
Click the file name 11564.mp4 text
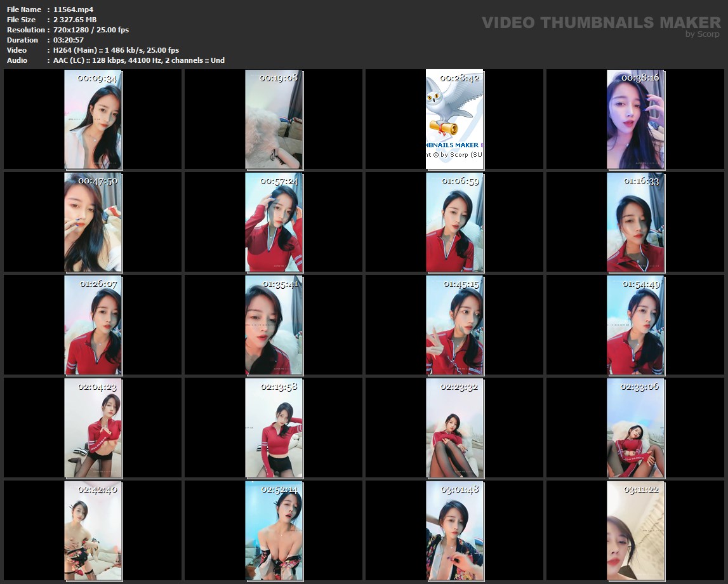pos(74,10)
